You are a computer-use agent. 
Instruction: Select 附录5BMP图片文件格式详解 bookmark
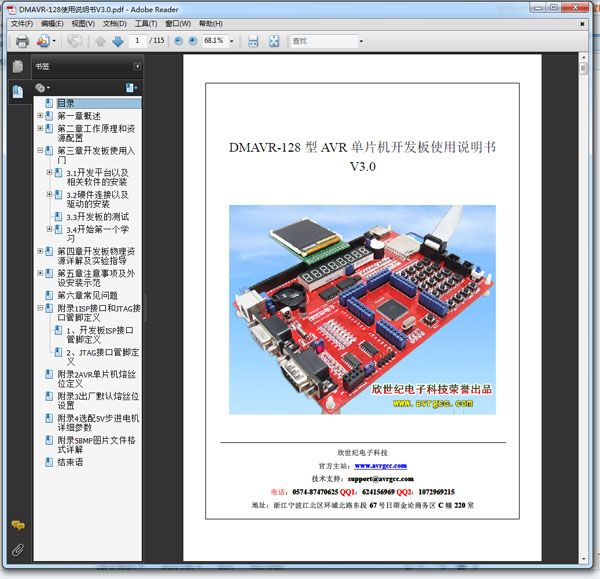(x=96, y=445)
